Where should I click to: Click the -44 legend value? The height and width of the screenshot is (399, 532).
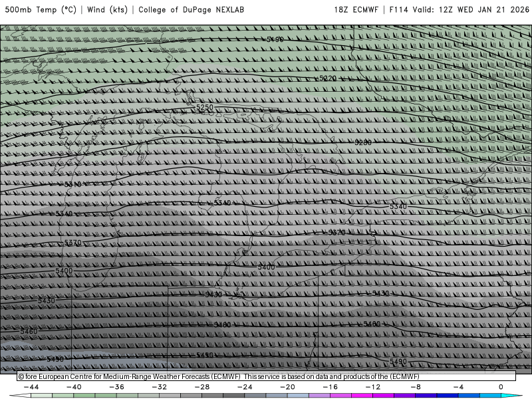[x=31, y=387]
